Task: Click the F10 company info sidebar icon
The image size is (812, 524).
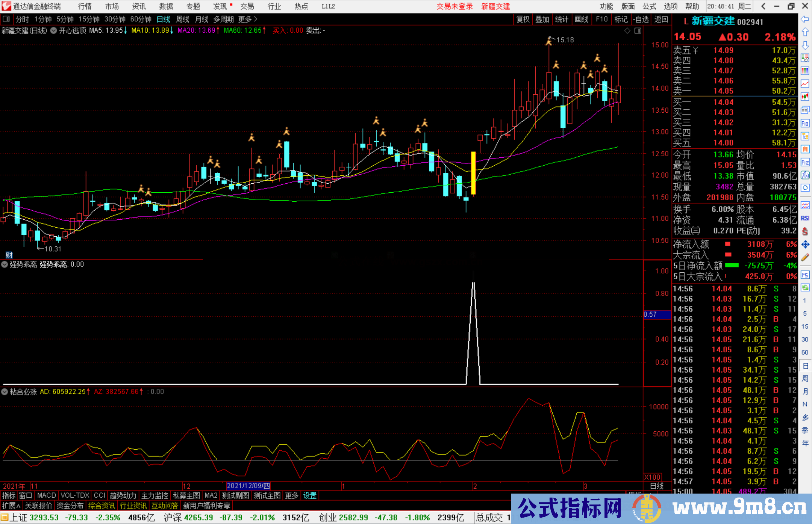Action: coord(805,123)
